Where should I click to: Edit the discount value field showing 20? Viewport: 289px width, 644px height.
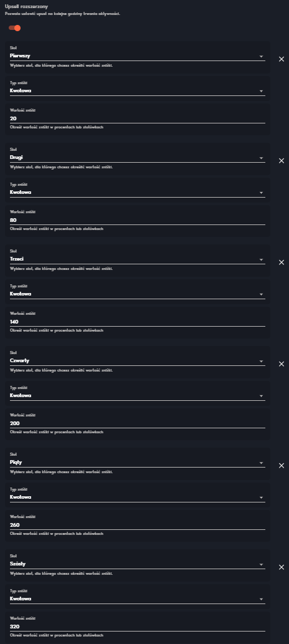pos(138,118)
